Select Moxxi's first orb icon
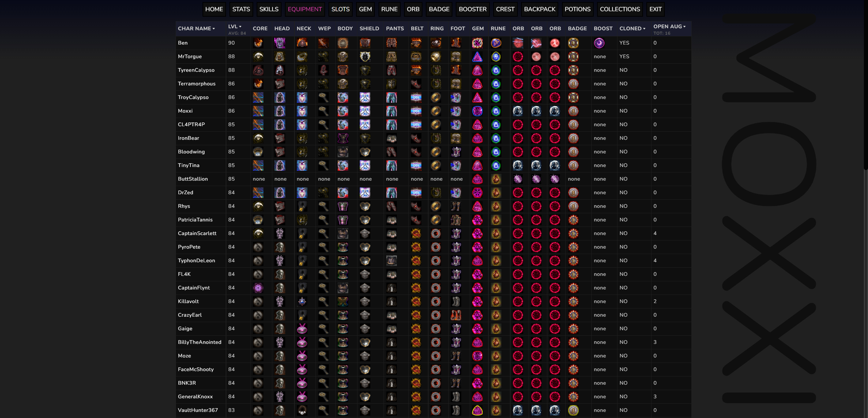This screenshot has height=418, width=868. point(518,111)
